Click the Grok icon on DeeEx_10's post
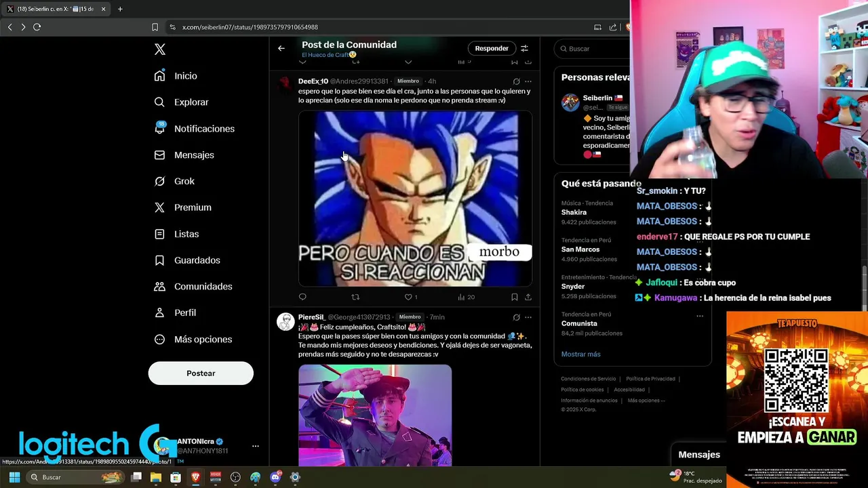868x488 pixels. pyautogui.click(x=516, y=81)
